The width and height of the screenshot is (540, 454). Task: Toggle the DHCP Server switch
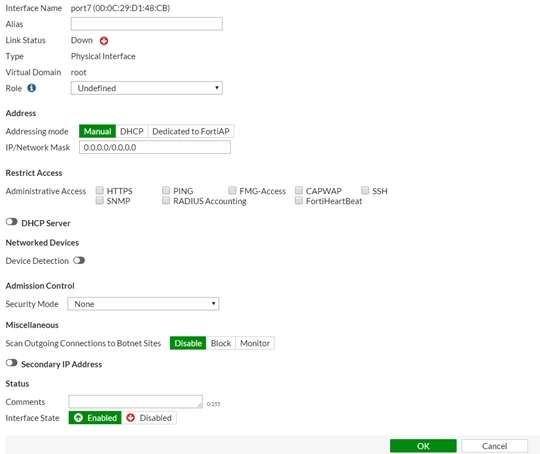tap(12, 222)
